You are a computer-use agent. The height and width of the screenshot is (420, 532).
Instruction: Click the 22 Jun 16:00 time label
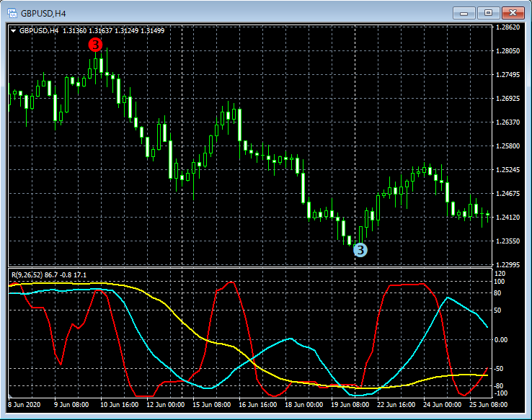pos(396,405)
